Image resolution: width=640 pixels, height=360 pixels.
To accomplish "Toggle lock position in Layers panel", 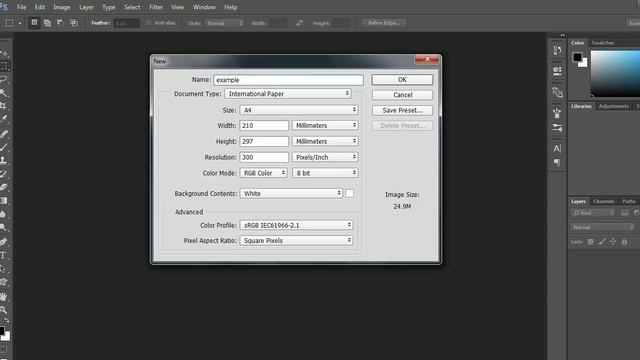I will pos(613,242).
